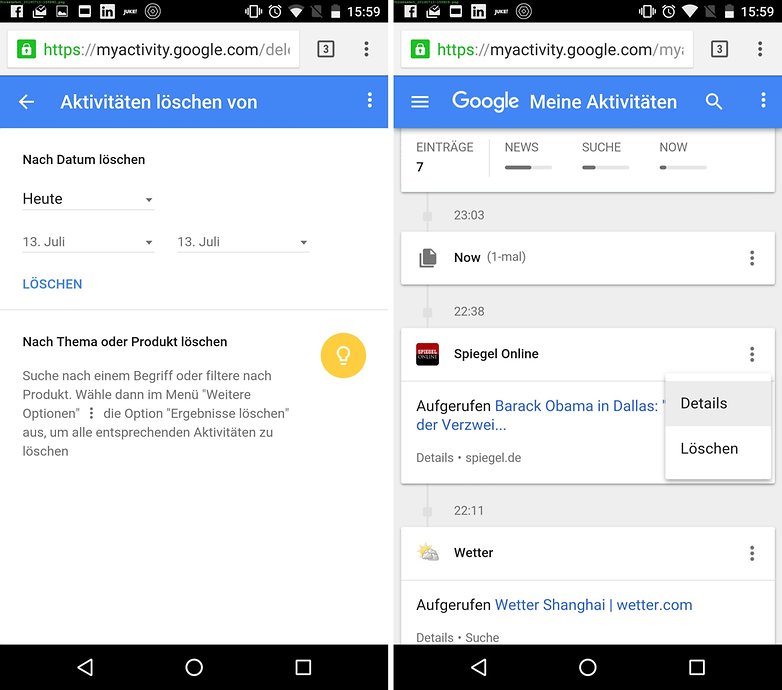The width and height of the screenshot is (782, 690).
Task: Open overflow menu in Meine Aktivitäten header
Action: coord(763,100)
